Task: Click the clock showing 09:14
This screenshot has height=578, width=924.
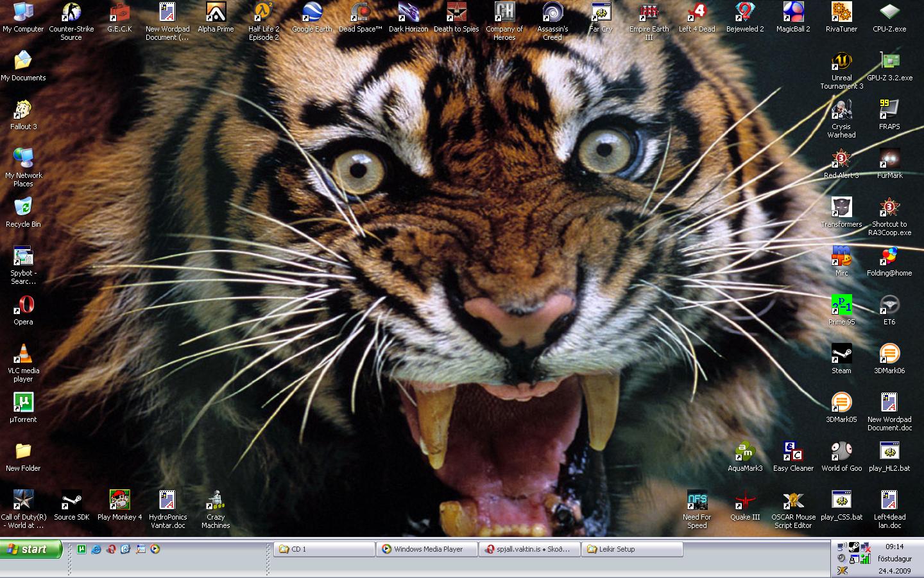Action: (x=894, y=546)
